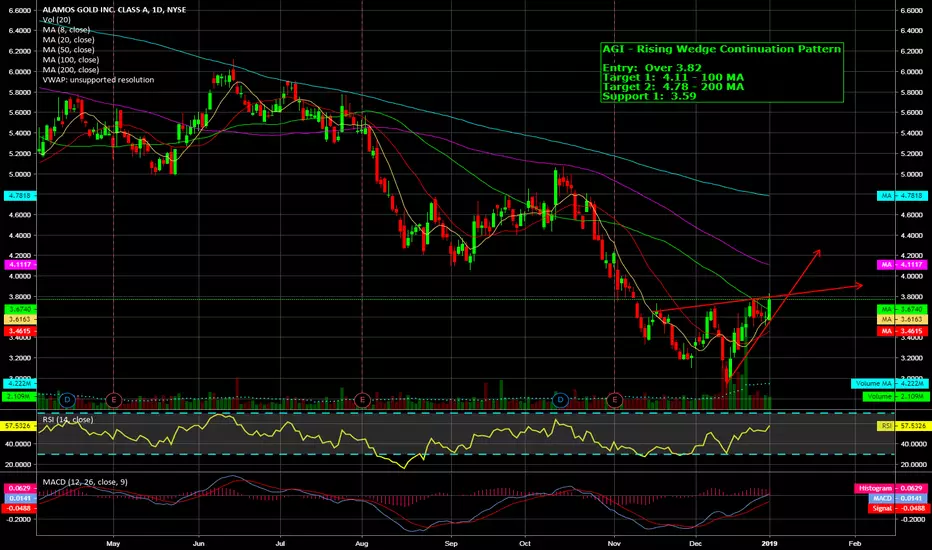Select the VWAP: unsupported resolution legend

coord(98,80)
